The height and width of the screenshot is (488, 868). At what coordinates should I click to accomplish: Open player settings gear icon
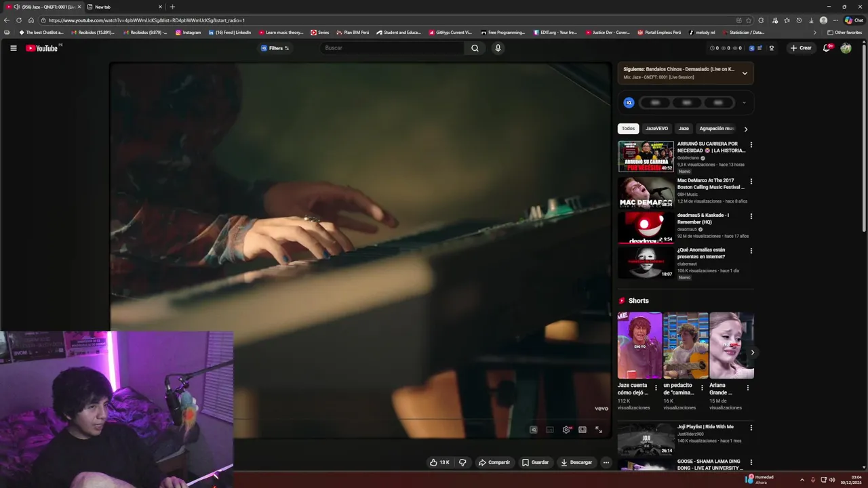[x=566, y=430]
